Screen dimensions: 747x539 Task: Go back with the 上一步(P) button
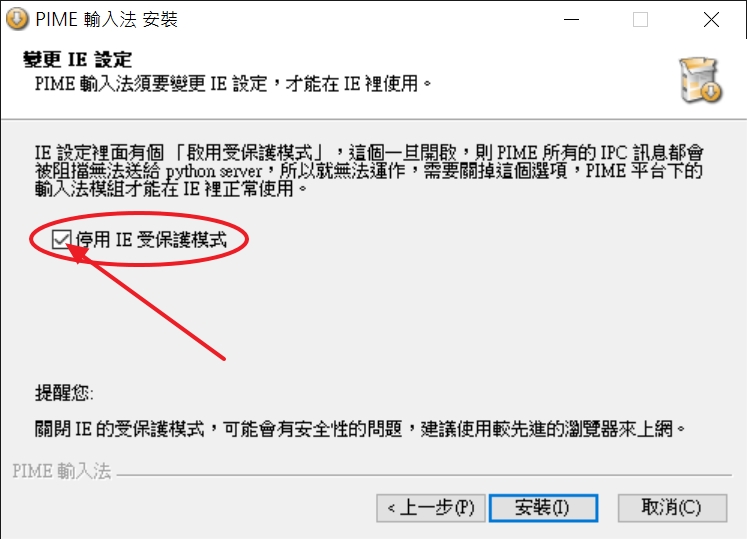point(431,508)
